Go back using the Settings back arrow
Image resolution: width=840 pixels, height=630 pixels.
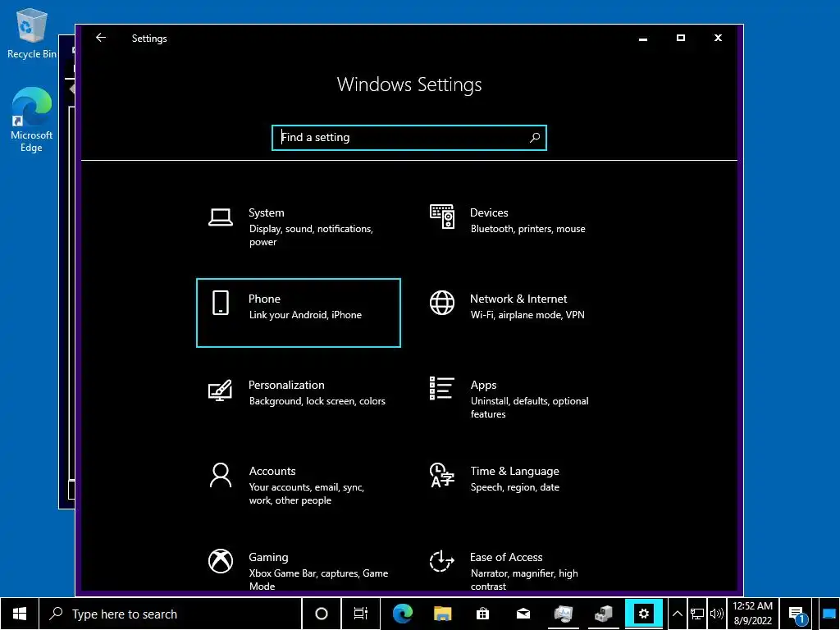[101, 38]
